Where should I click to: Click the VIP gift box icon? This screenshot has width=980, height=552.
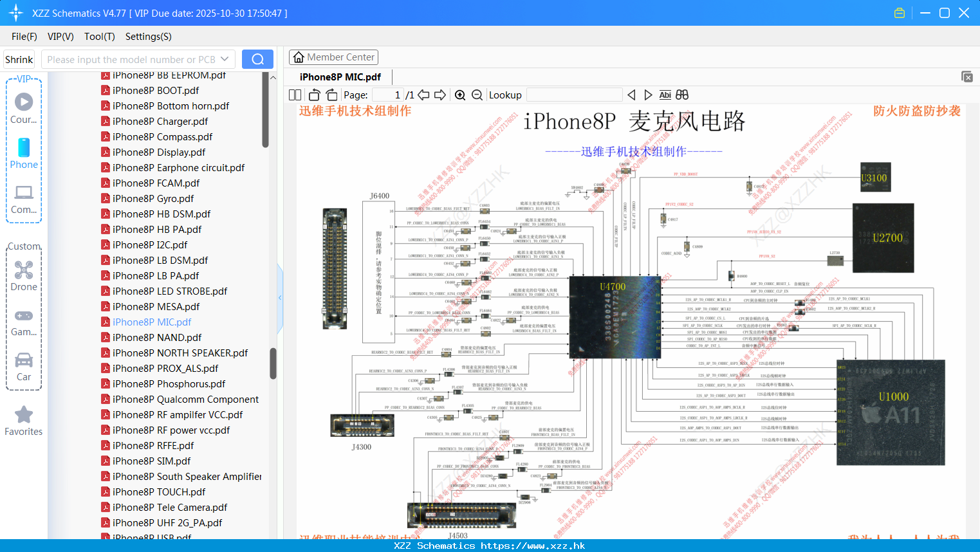click(900, 13)
